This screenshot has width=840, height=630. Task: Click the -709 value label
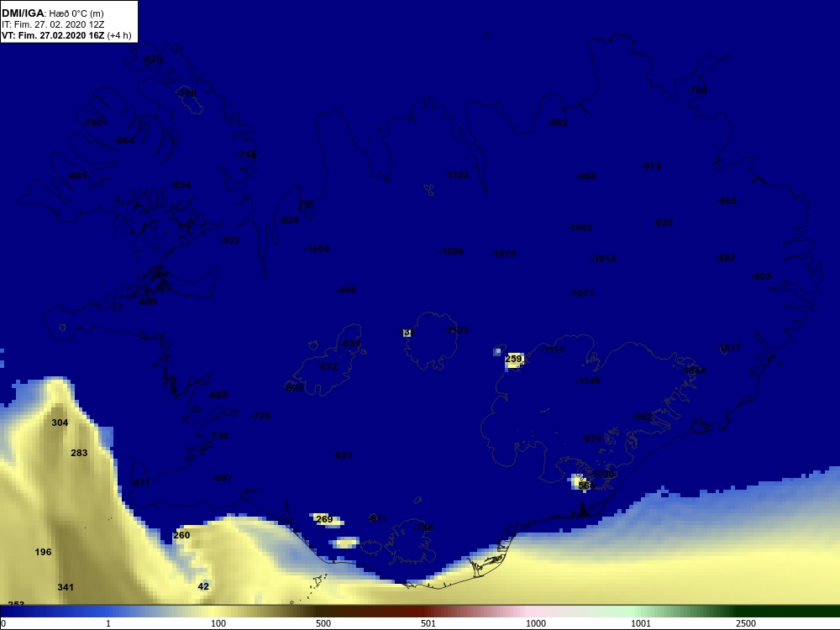(x=697, y=90)
